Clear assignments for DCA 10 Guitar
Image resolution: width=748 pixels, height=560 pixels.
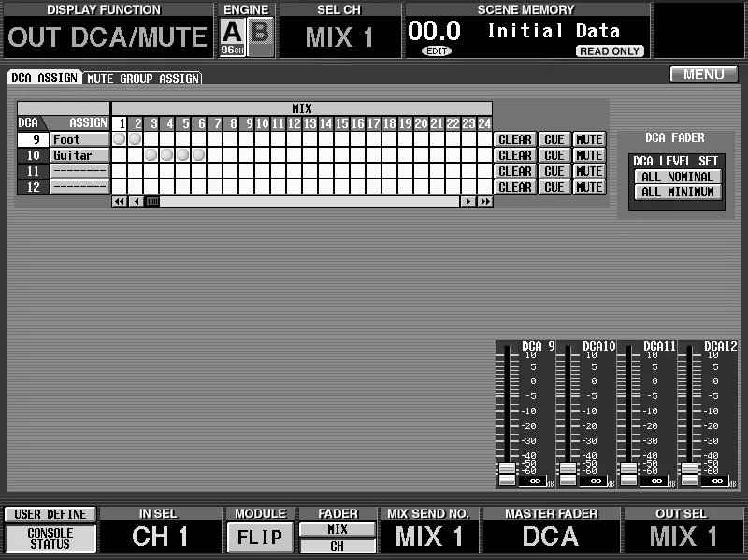point(515,155)
